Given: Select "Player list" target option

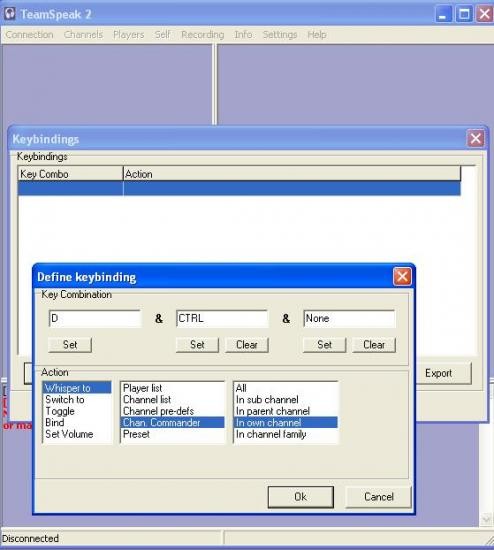Looking at the screenshot, I should click(x=142, y=388).
